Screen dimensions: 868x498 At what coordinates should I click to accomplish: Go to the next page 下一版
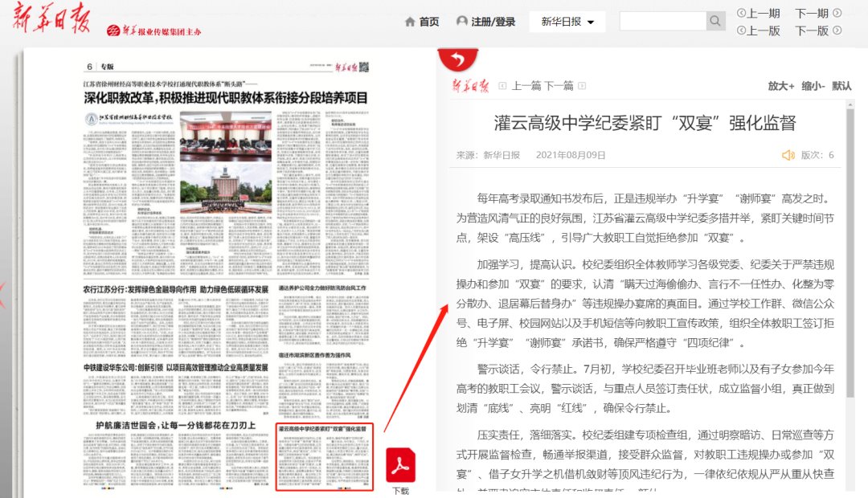[818, 31]
